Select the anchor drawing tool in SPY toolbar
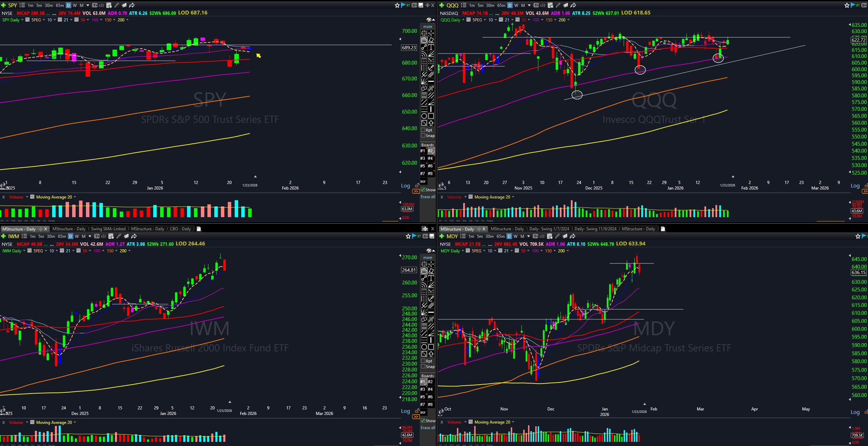 pos(431,68)
